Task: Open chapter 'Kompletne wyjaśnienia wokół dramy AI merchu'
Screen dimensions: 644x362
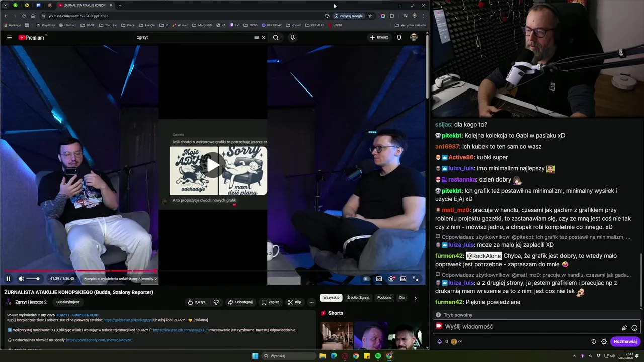Action: point(120,279)
